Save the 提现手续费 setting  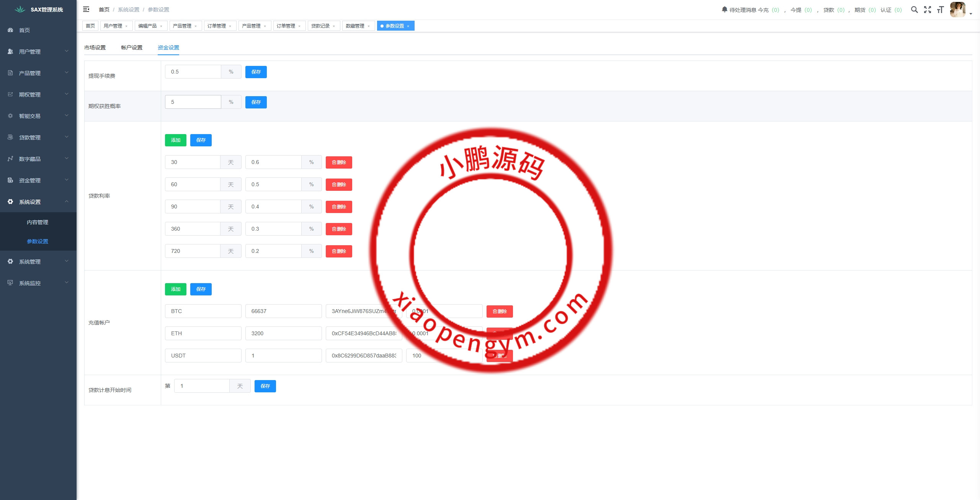pos(256,72)
